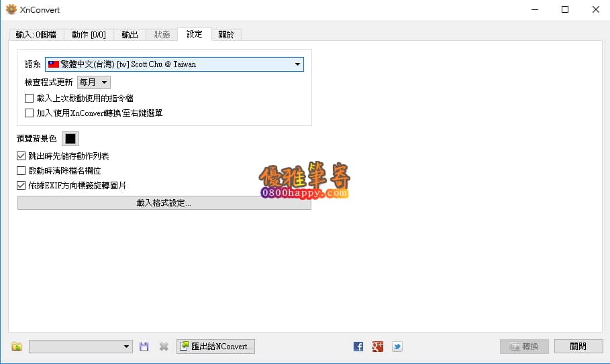Open the Google Plus share icon
610x364 pixels.
point(377,346)
